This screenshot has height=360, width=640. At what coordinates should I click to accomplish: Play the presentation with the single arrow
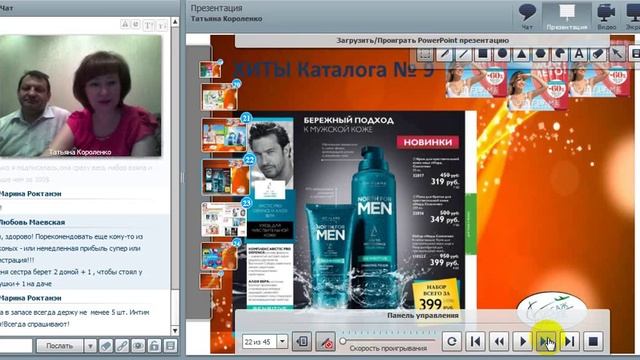click(x=523, y=341)
